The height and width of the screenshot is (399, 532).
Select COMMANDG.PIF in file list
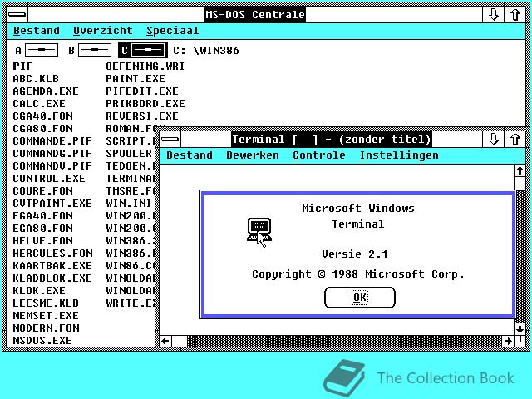click(52, 153)
